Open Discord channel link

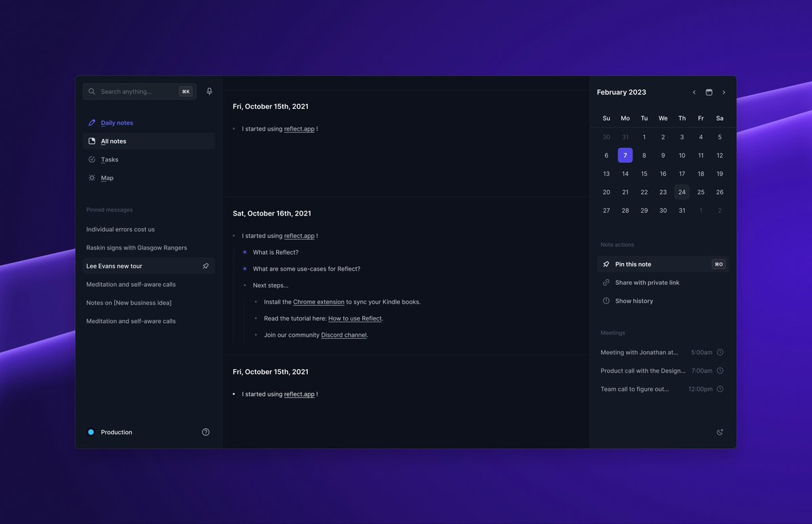pyautogui.click(x=344, y=335)
